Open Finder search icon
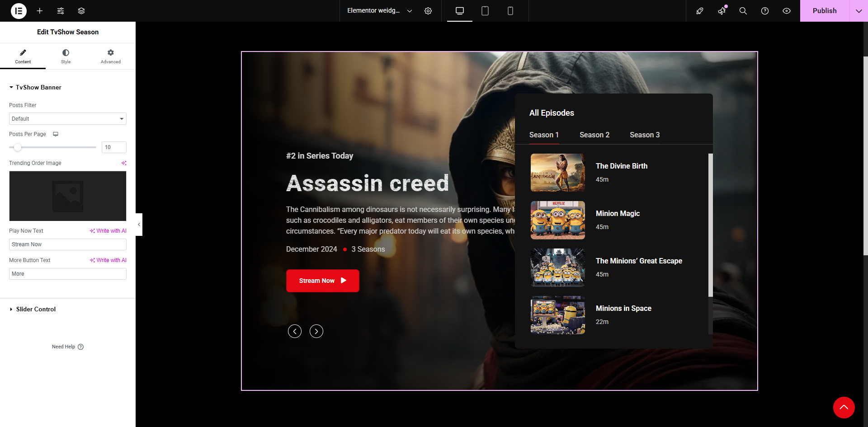Viewport: 868px width, 427px height. (743, 11)
